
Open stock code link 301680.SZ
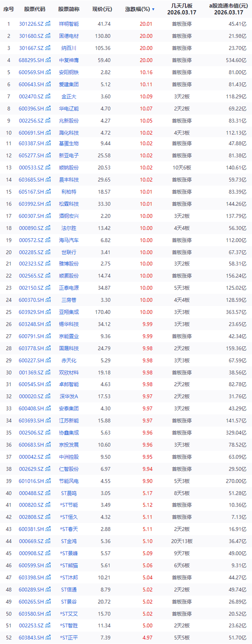(x=31, y=36)
